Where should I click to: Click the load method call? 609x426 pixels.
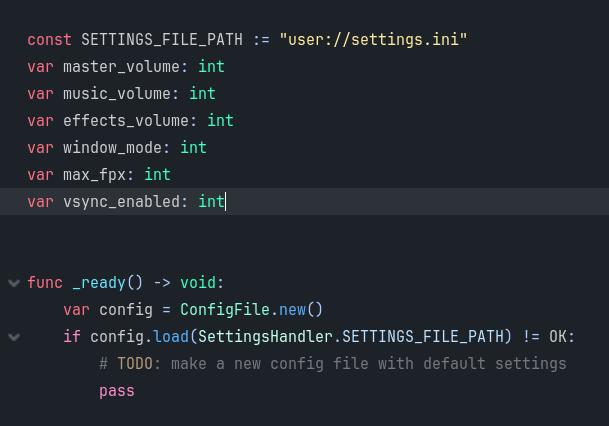[x=171, y=337]
